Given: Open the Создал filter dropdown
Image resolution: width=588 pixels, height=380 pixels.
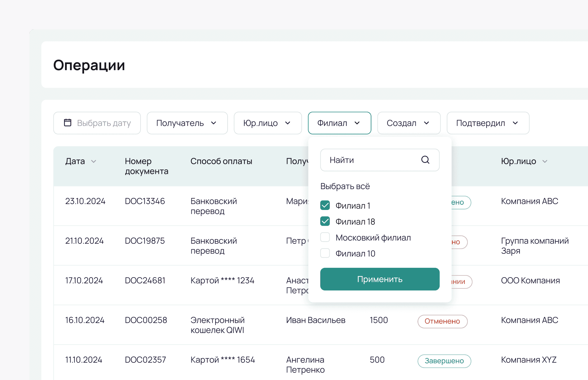Looking at the screenshot, I should [409, 123].
